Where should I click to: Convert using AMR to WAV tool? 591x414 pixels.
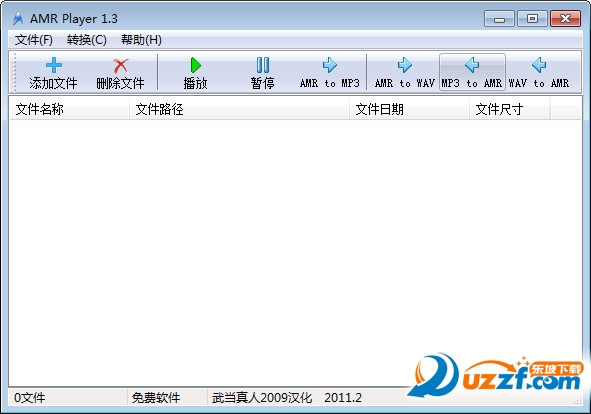[x=405, y=72]
